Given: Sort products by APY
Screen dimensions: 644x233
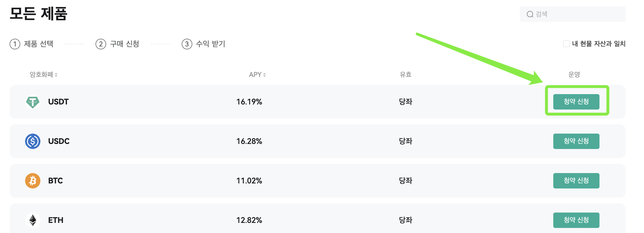Looking at the screenshot, I should [x=256, y=74].
